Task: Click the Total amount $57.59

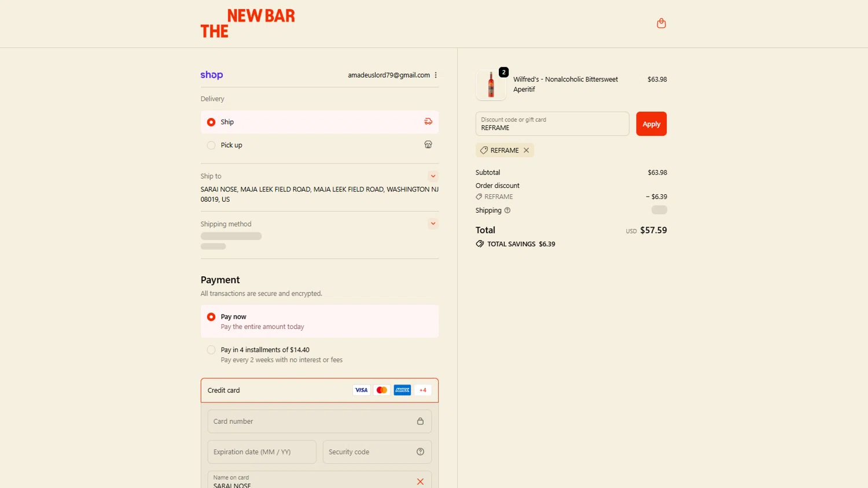Action: click(653, 230)
